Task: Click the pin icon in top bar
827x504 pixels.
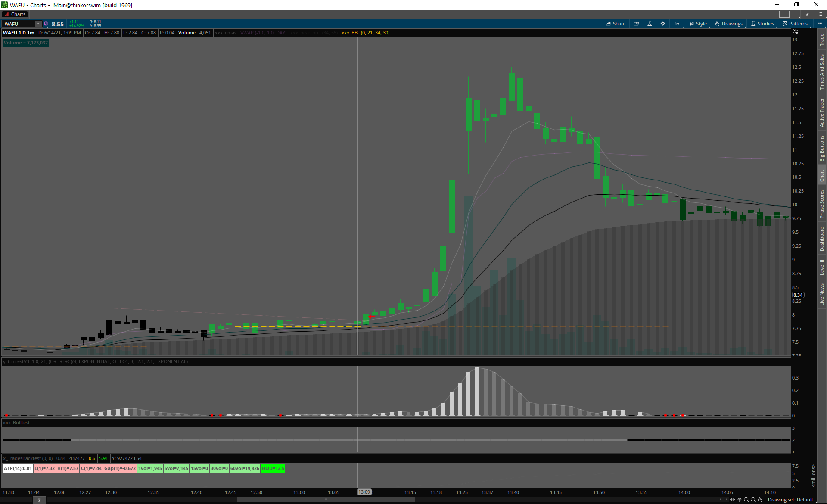Action: [x=807, y=14]
